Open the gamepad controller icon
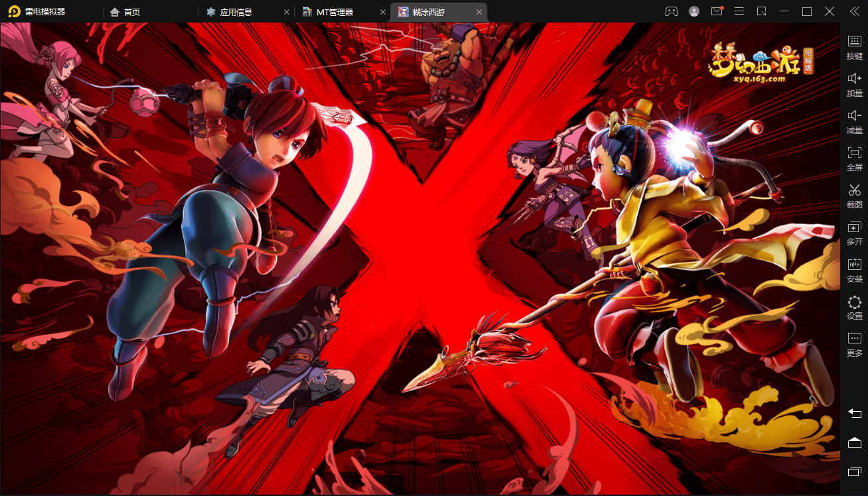Image resolution: width=868 pixels, height=496 pixels. tap(672, 11)
